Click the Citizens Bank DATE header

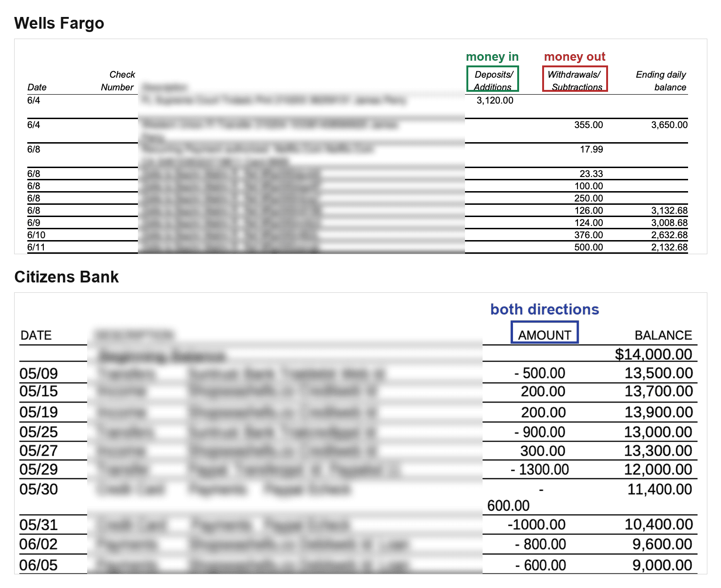[x=36, y=335]
